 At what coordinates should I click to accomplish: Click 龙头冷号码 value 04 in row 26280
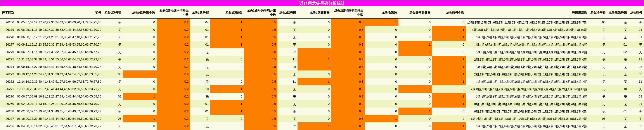604,22
